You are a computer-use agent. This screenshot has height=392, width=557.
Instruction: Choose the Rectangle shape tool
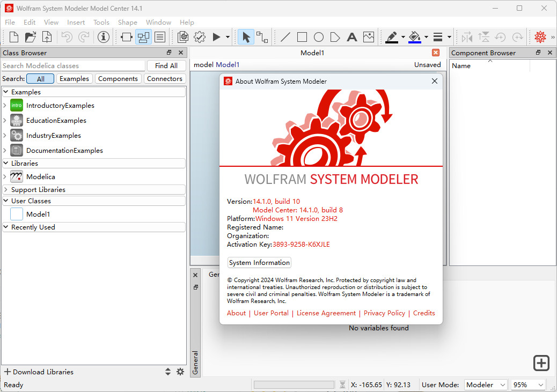point(302,37)
